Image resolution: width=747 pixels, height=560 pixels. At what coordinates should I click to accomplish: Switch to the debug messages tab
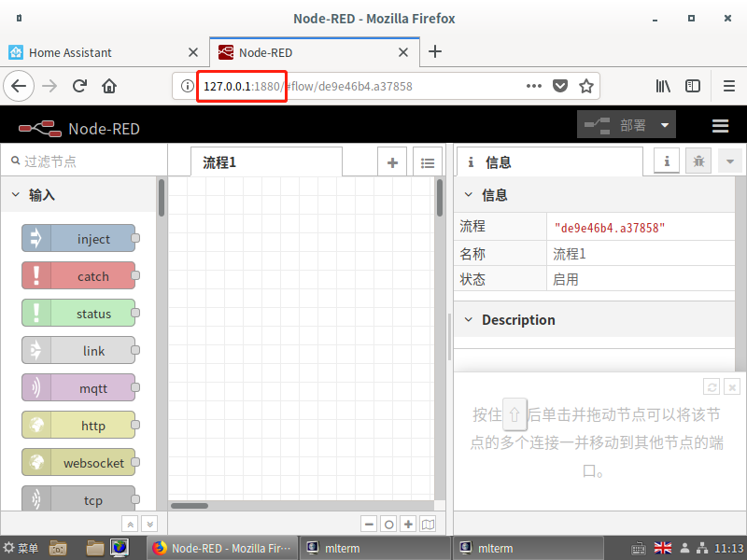click(698, 161)
